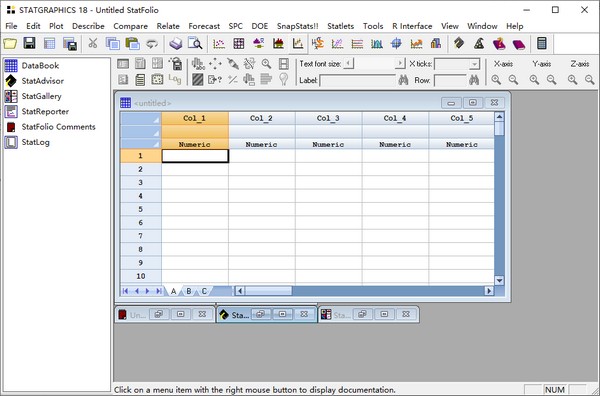Click the scissors Cut icon
The width and height of the screenshot is (600, 396).
[92, 43]
